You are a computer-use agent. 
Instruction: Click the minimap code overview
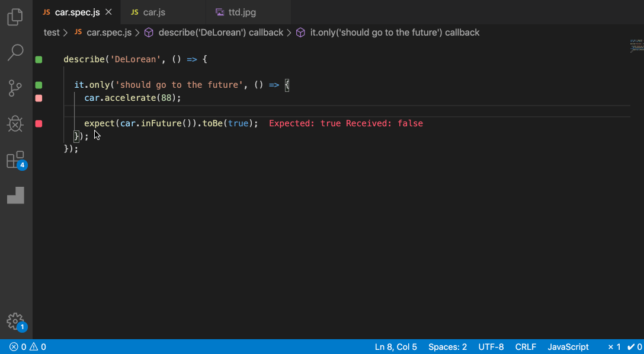(x=636, y=46)
